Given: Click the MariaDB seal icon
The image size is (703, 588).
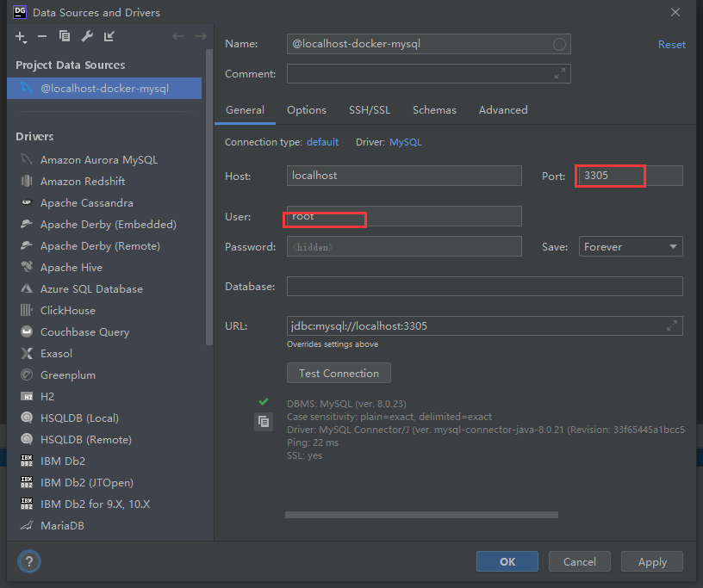Looking at the screenshot, I should click(27, 525).
